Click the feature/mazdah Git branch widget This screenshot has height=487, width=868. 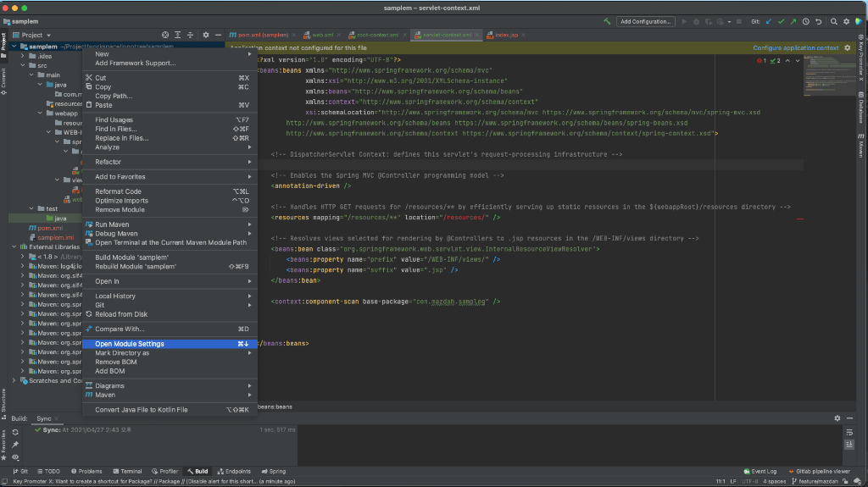click(815, 481)
